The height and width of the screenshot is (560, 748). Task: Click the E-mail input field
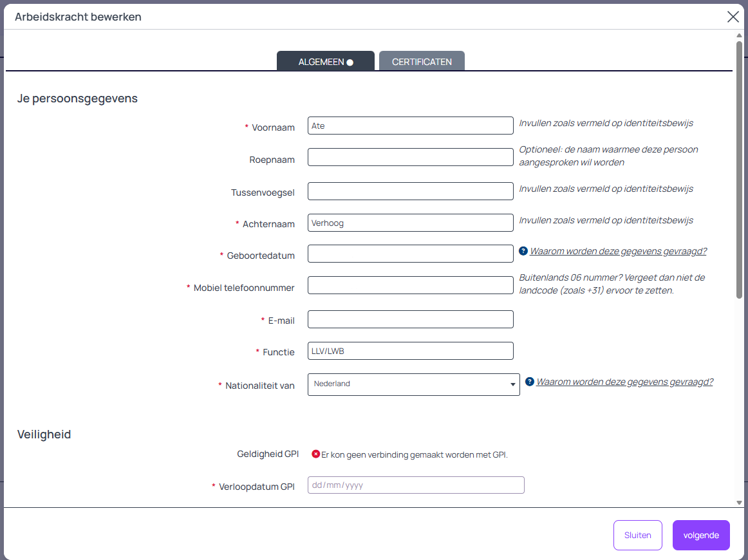point(410,319)
